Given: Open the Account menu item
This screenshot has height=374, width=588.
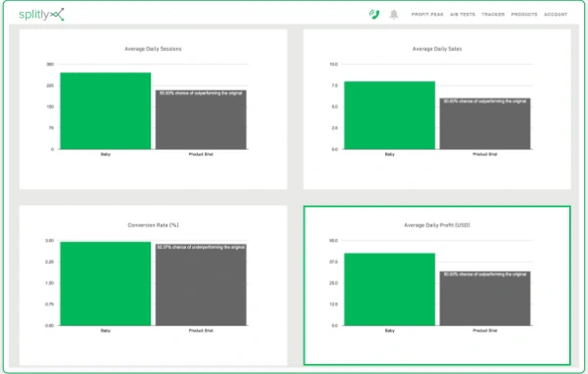Looking at the screenshot, I should 555,14.
